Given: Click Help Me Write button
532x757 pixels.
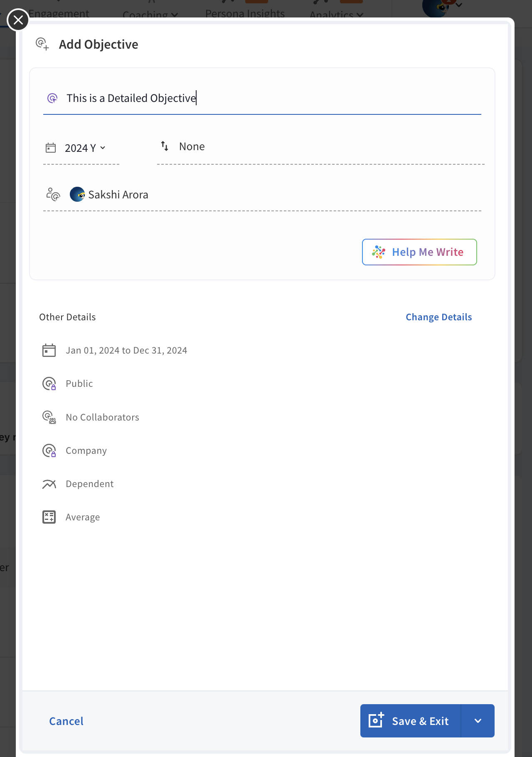Looking at the screenshot, I should [x=419, y=252].
